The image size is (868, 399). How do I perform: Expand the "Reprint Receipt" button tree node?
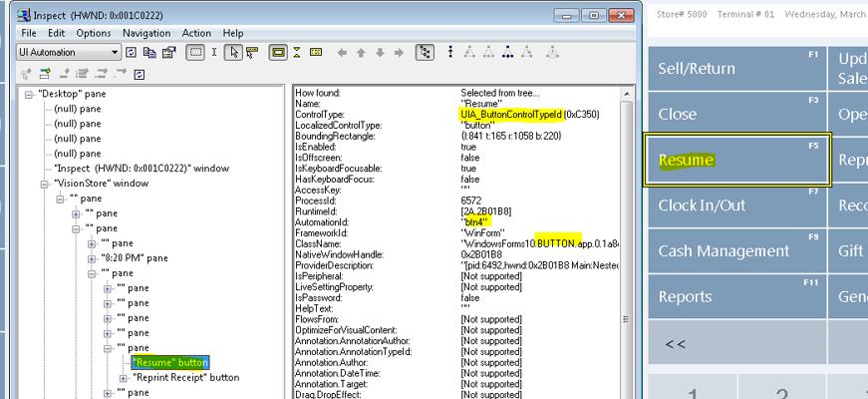coord(123,378)
